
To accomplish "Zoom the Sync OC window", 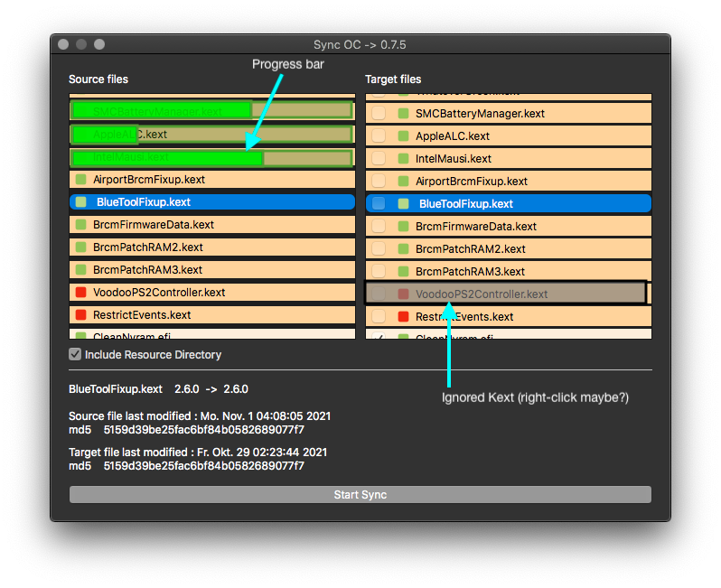I will [x=99, y=44].
